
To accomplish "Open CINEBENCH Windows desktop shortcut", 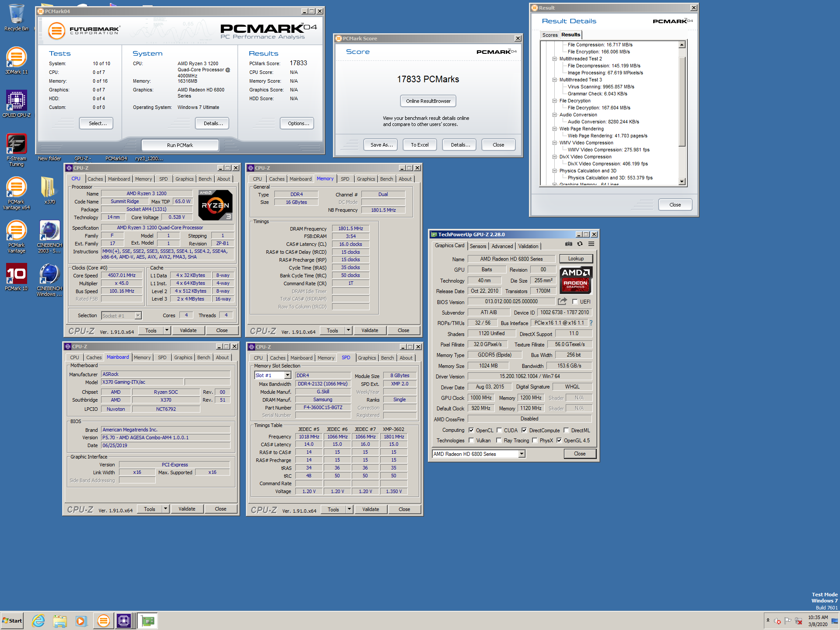I will [49, 280].
